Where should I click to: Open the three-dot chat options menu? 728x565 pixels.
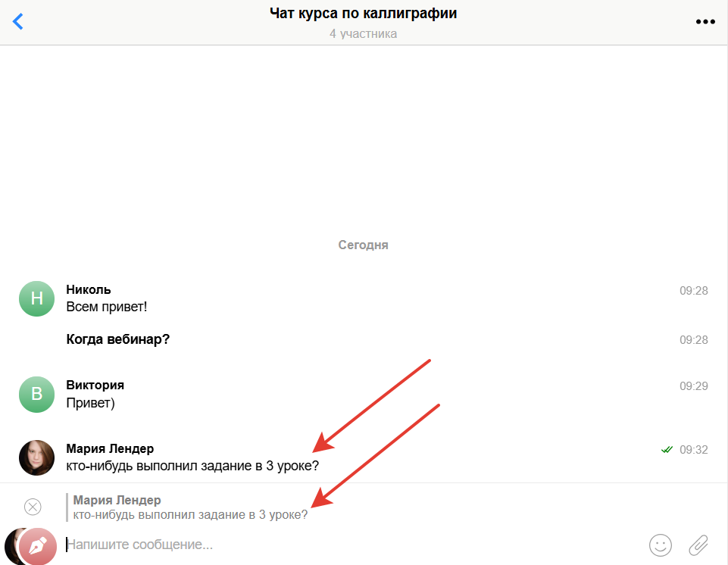coord(705,21)
